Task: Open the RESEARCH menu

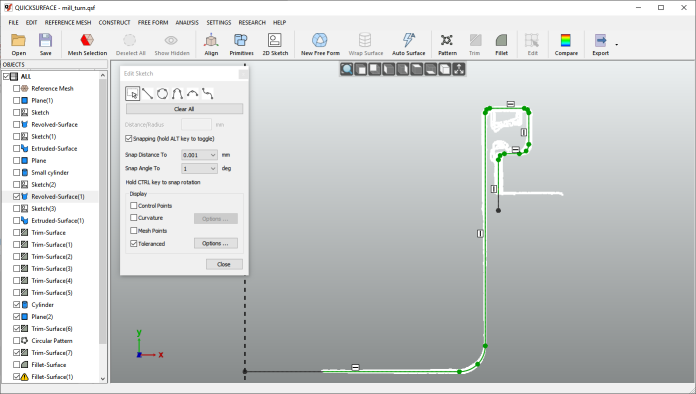Action: tap(252, 22)
